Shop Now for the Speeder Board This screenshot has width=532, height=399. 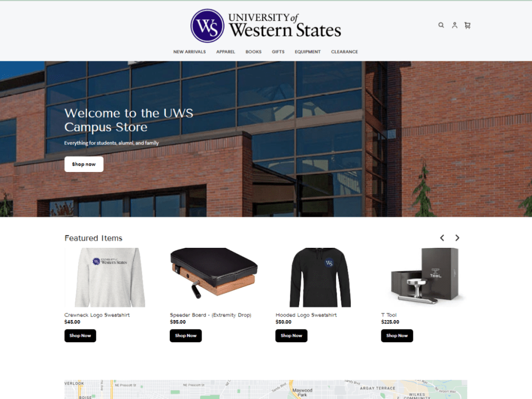point(185,336)
